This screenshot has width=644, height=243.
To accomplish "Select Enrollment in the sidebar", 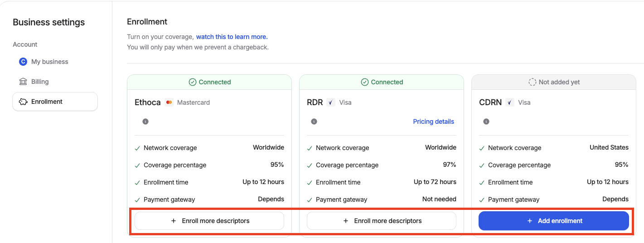I will (55, 102).
